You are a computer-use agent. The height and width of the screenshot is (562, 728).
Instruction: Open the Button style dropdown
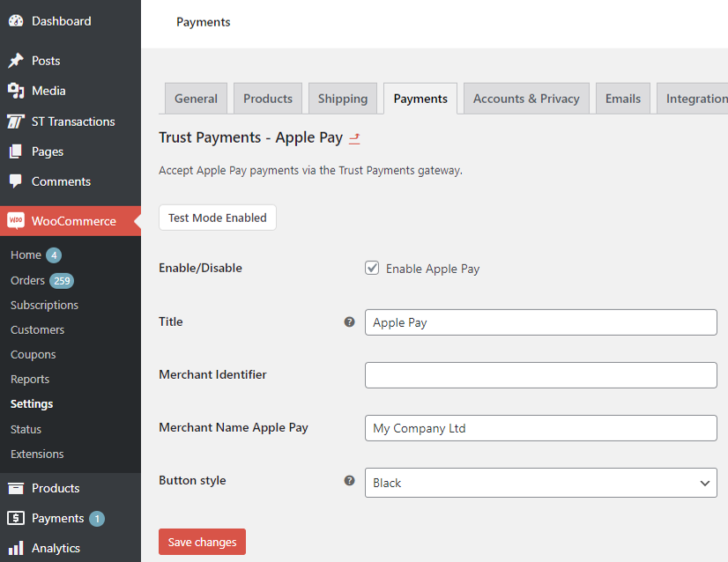click(540, 483)
